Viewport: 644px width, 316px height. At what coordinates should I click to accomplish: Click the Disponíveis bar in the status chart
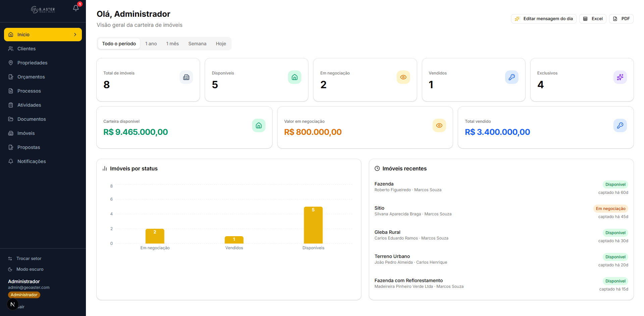[313, 225]
